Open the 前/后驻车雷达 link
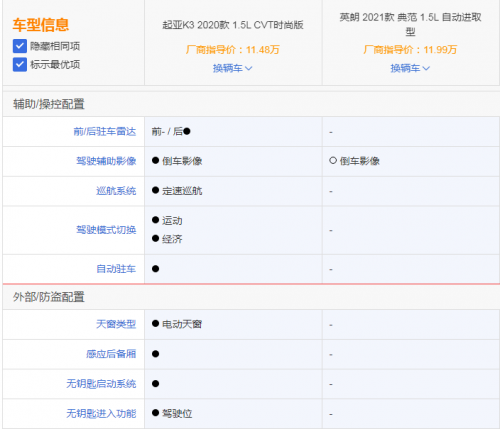This screenshot has height=429, width=500. [105, 132]
